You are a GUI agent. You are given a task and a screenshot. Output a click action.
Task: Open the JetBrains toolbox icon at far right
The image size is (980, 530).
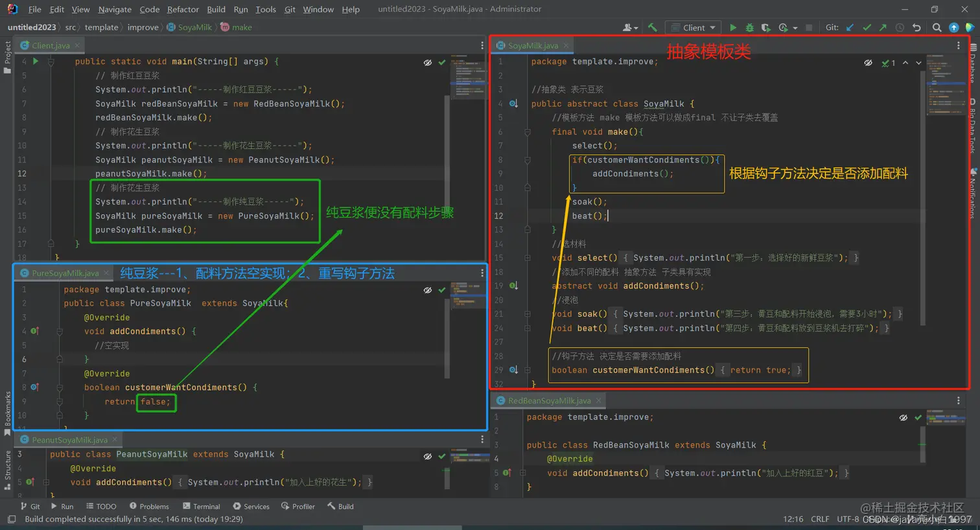970,28
